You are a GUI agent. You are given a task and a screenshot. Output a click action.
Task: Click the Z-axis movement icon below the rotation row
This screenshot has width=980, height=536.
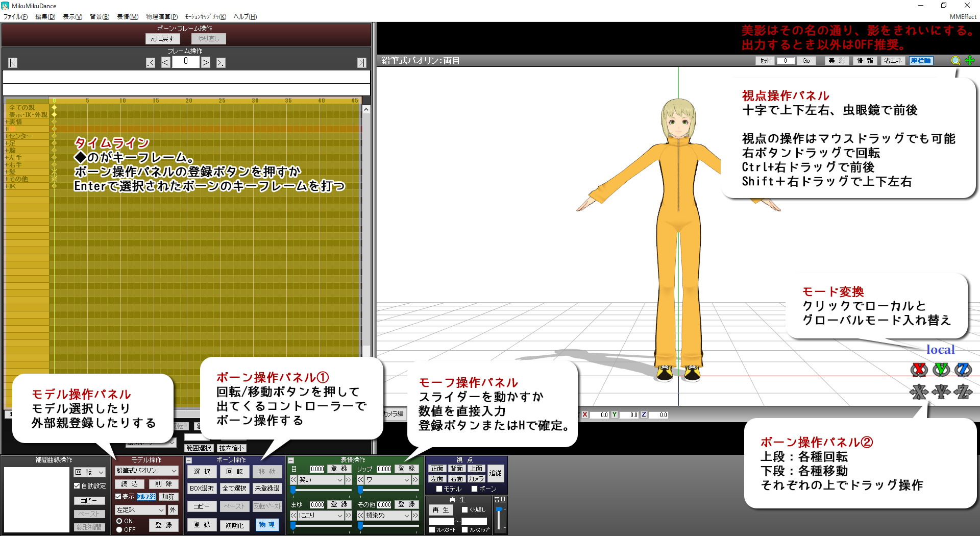coord(964,393)
